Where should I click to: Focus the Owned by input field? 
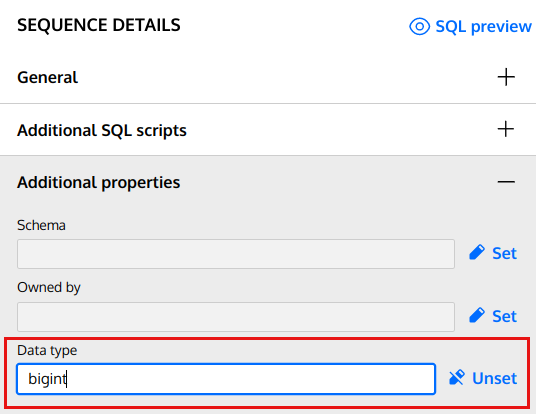pos(236,317)
